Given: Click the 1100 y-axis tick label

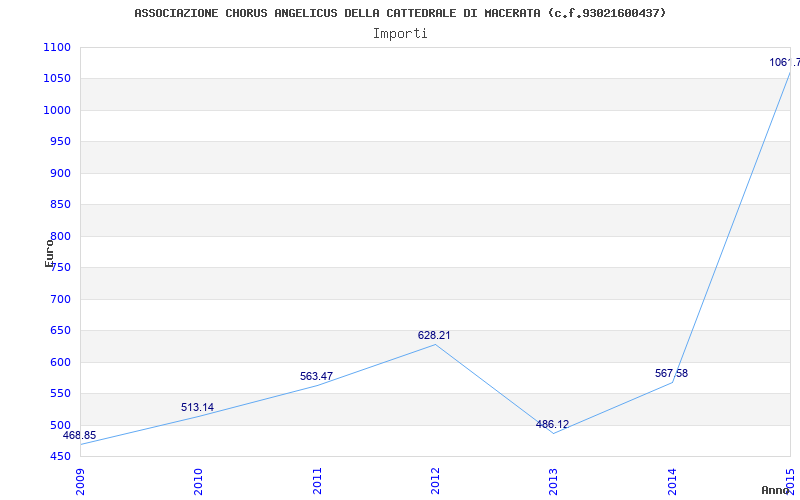Looking at the screenshot, I should point(57,47).
